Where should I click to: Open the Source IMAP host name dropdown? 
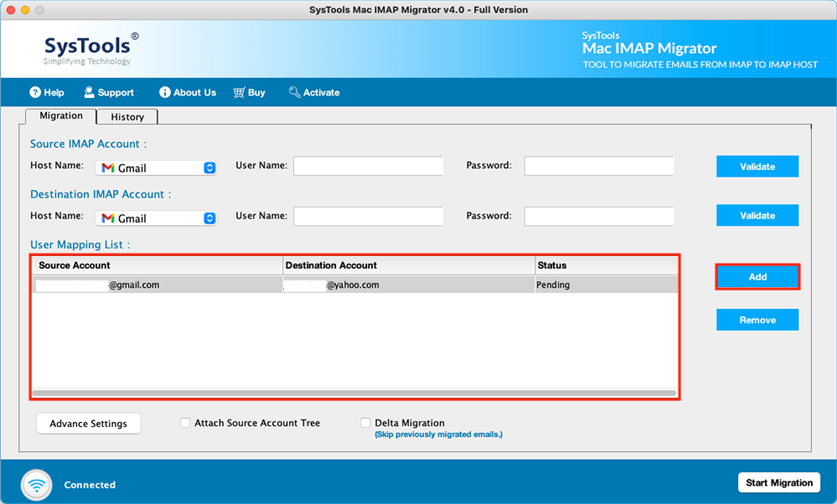click(x=210, y=167)
